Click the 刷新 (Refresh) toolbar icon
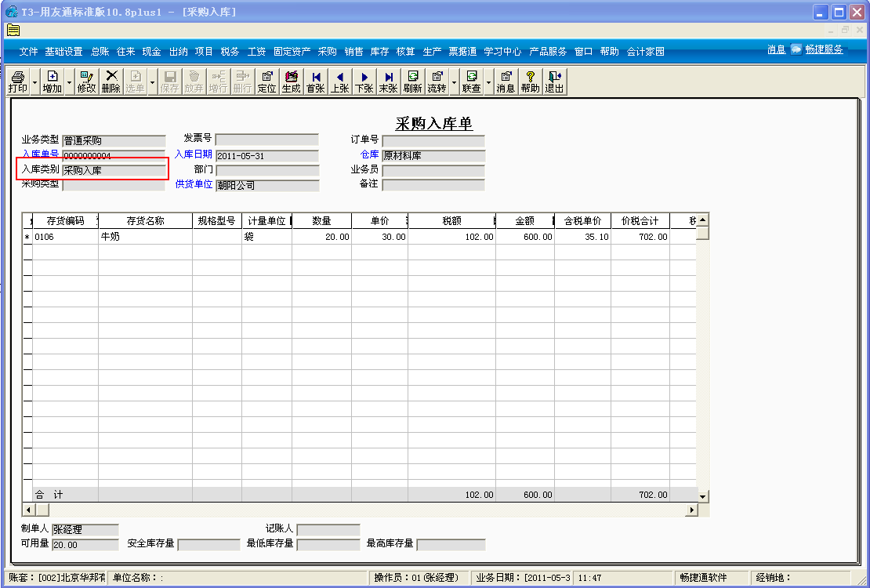 412,82
